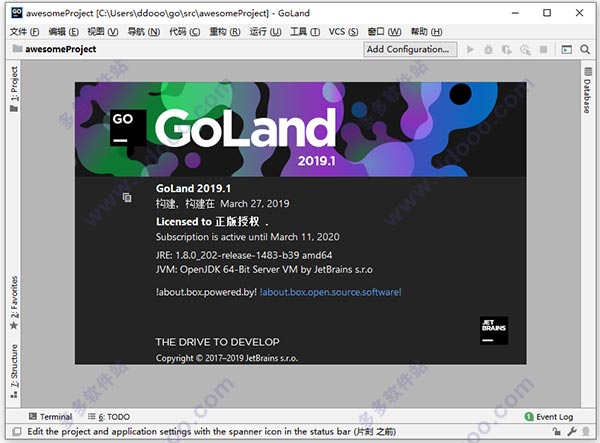Open the 6: TODO tool window

109,417
